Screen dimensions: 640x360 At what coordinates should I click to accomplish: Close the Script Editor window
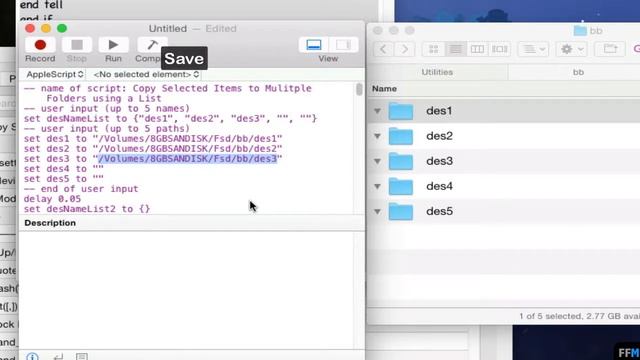(30, 28)
